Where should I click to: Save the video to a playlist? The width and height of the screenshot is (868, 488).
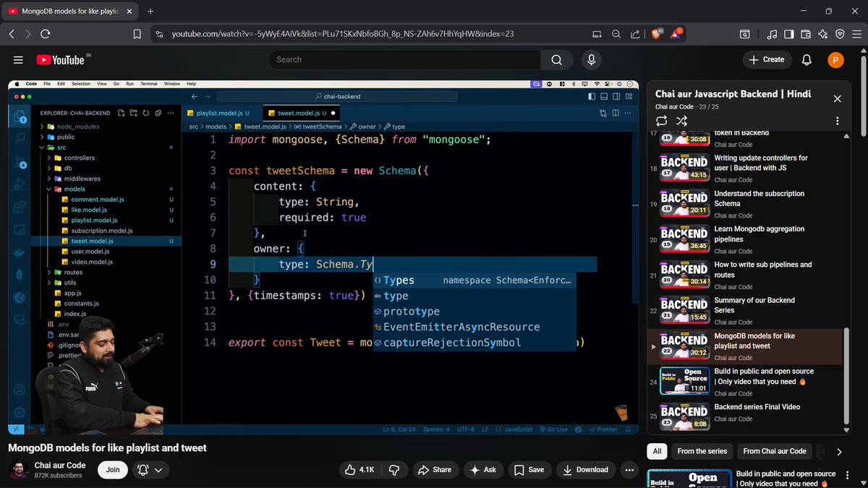(x=529, y=470)
